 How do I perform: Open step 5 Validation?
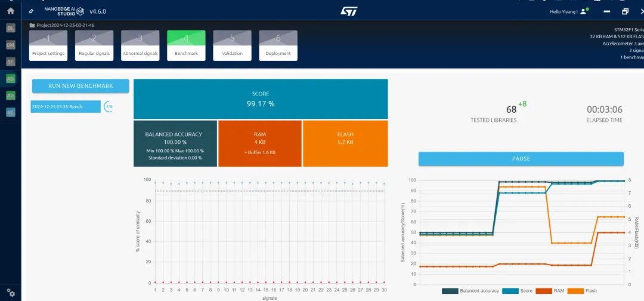(232, 45)
